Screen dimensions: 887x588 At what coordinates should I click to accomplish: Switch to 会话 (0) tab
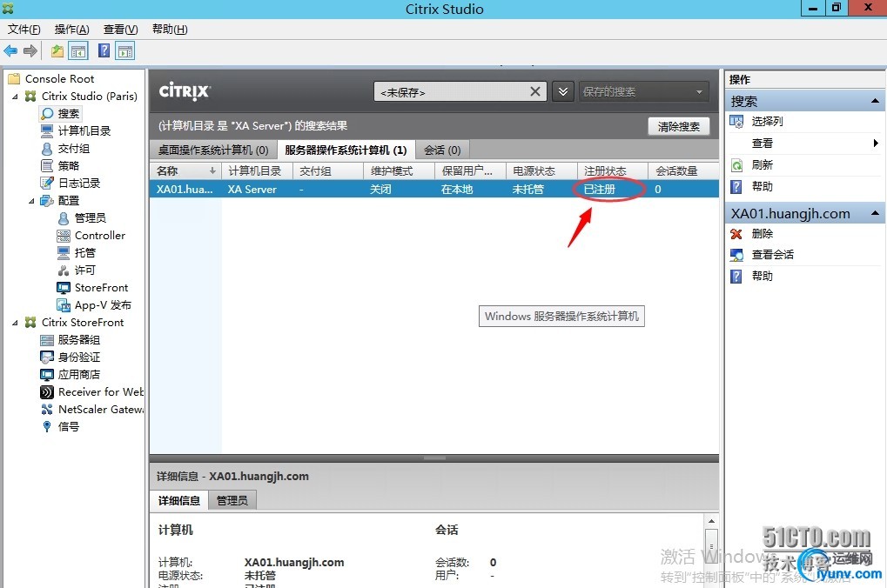442,150
